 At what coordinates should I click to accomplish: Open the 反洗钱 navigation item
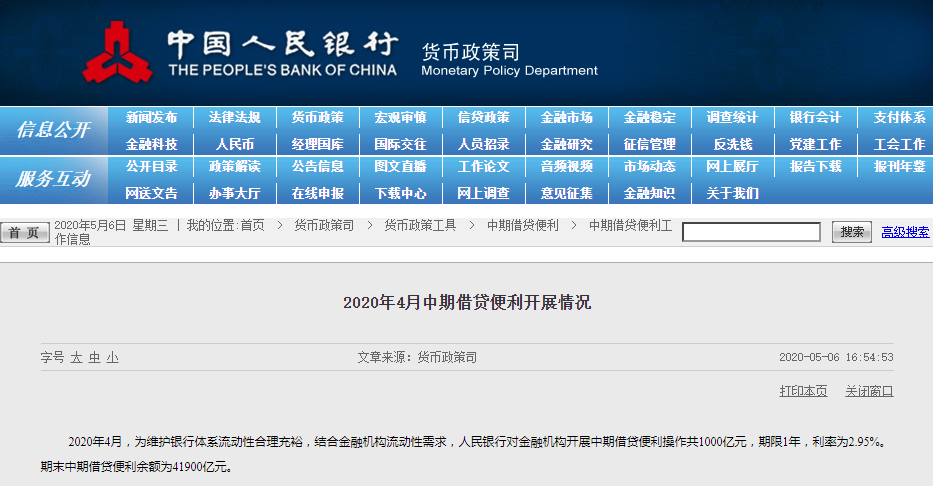(732, 144)
